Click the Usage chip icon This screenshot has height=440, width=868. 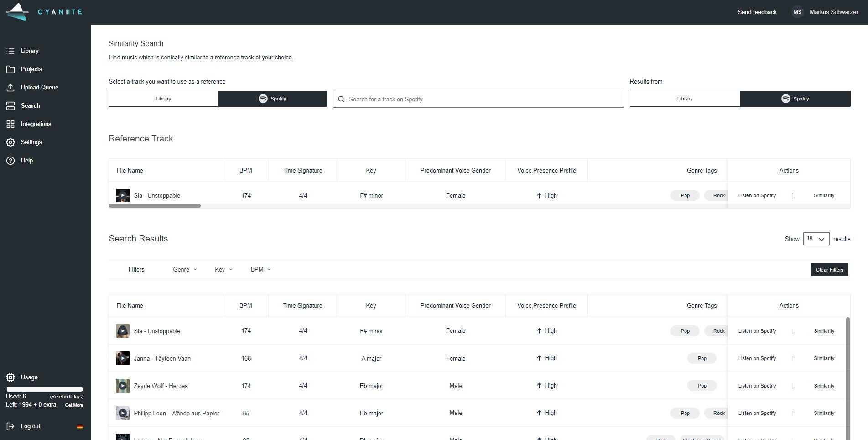[10, 377]
